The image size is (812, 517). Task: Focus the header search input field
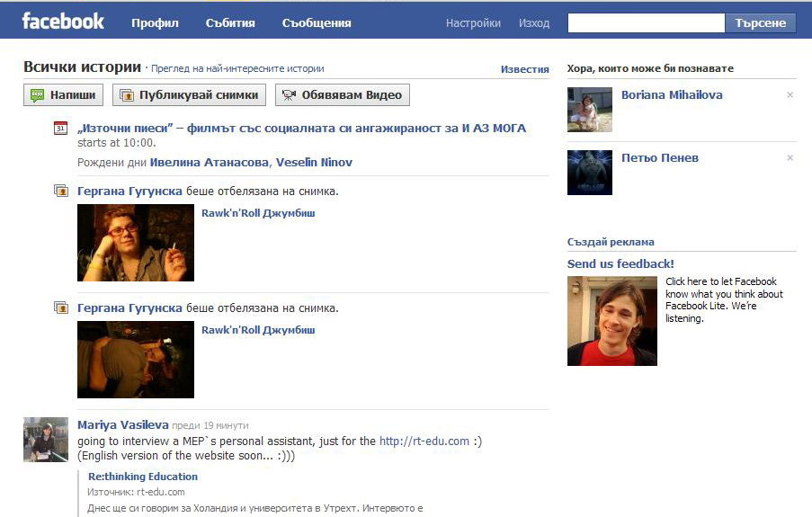click(x=647, y=22)
